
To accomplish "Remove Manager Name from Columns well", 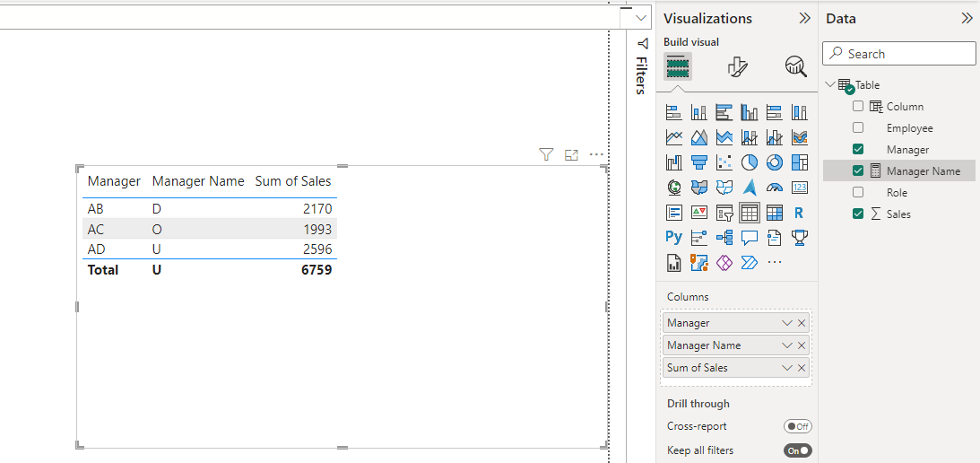I will point(802,345).
